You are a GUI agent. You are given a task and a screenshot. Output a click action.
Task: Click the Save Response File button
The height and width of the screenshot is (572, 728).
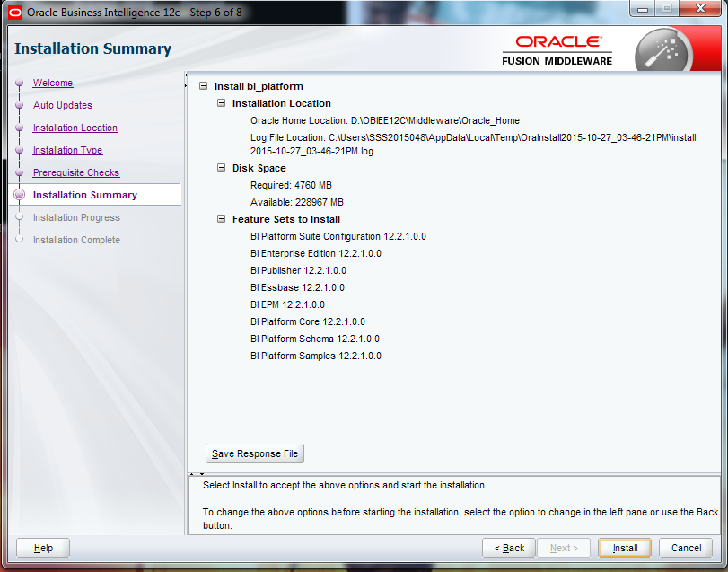(x=255, y=453)
